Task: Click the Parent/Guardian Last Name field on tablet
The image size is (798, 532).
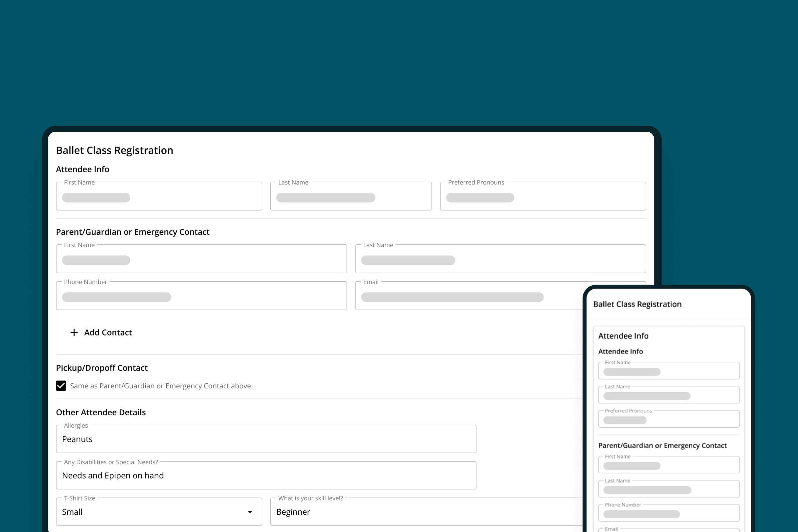Action: pyautogui.click(x=500, y=259)
